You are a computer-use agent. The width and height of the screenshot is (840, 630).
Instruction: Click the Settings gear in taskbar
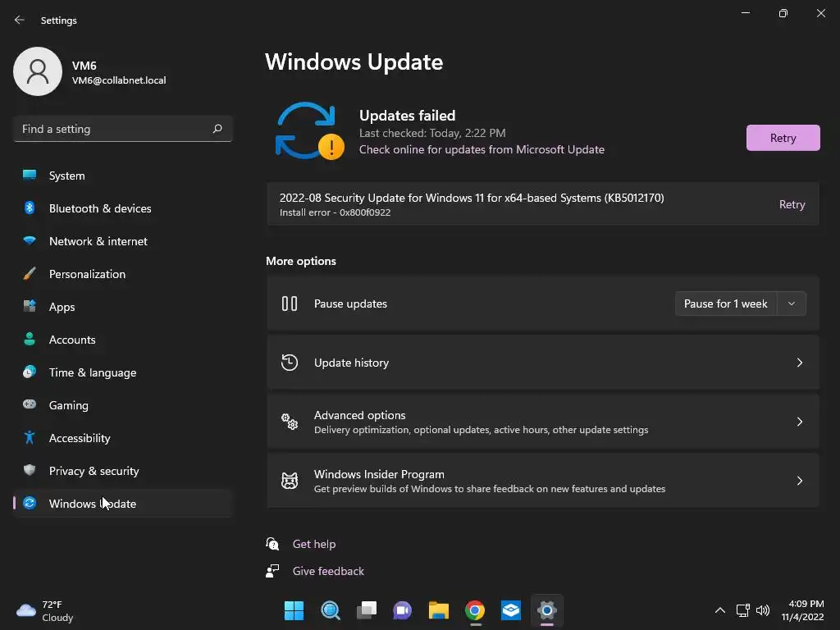tap(547, 610)
